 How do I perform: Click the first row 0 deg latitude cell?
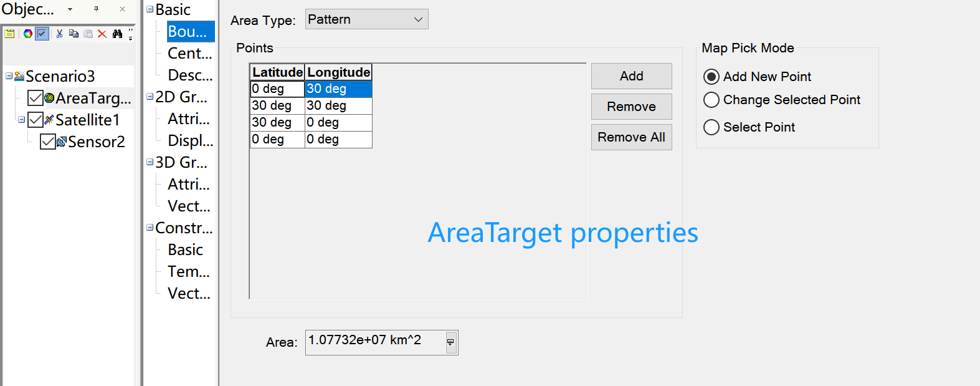pyautogui.click(x=277, y=89)
